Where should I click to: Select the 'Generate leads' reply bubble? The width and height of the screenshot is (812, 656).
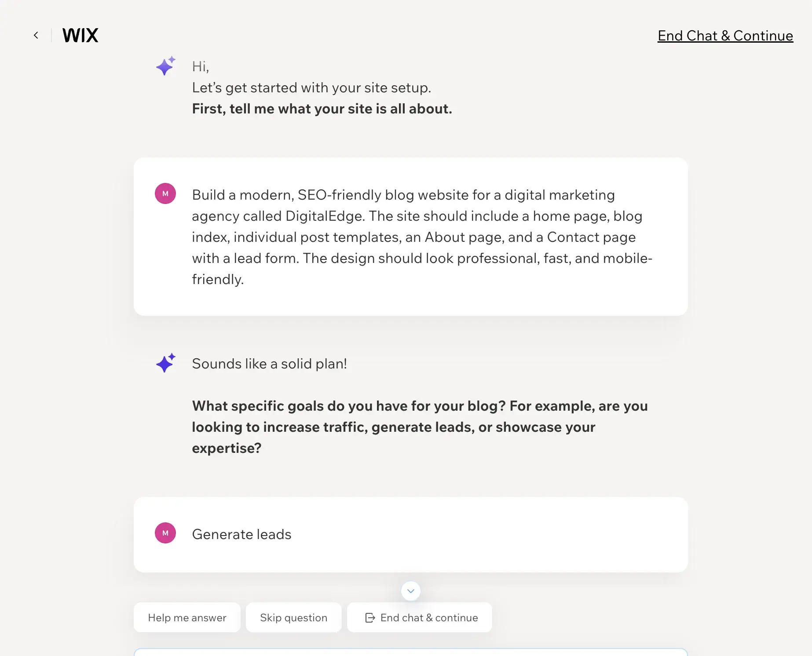click(x=410, y=534)
